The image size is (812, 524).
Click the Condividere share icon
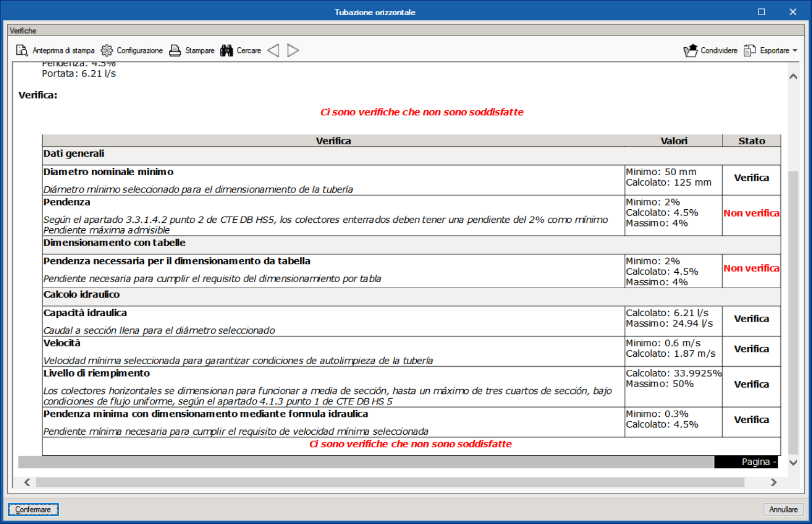click(690, 50)
